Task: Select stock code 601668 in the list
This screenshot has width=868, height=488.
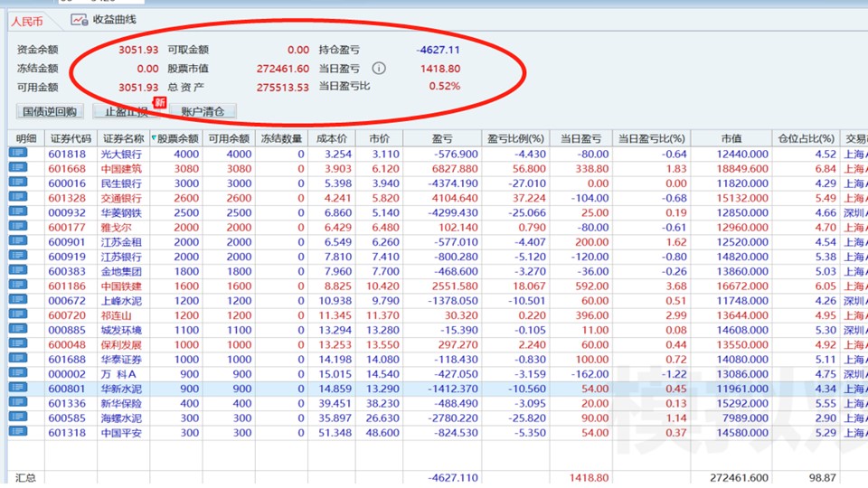Action: (67, 169)
